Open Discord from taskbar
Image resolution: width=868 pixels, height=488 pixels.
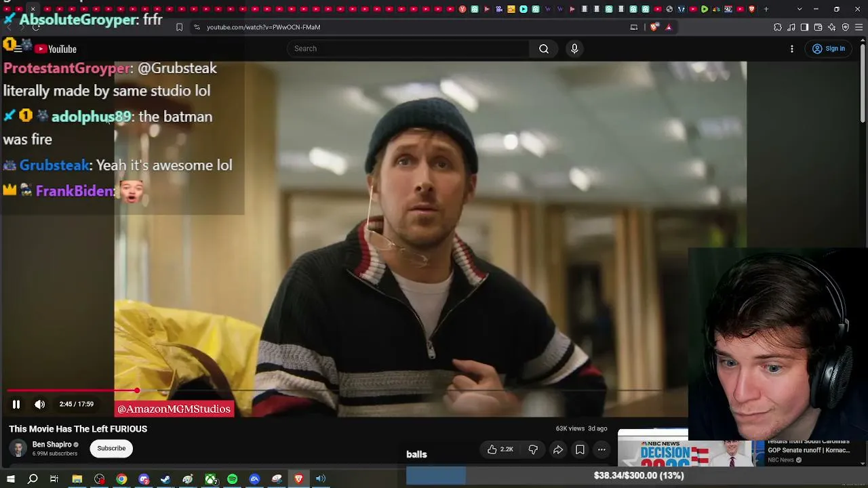[144, 479]
